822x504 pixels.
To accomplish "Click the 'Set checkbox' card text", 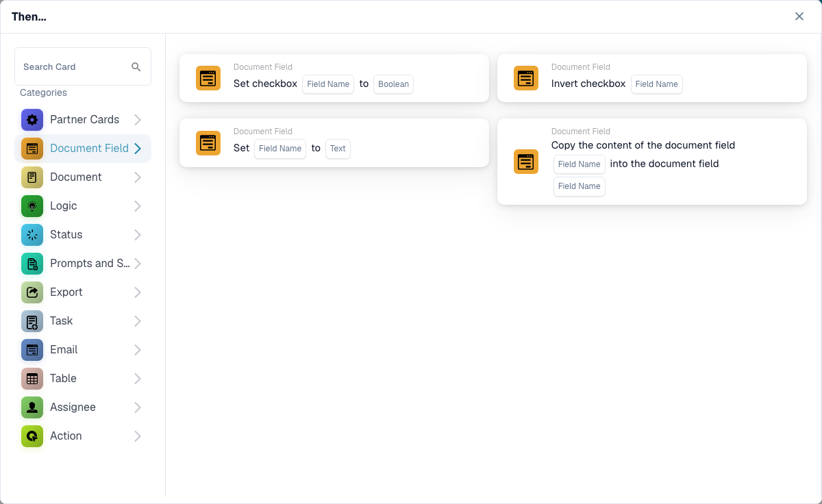I will [x=265, y=84].
